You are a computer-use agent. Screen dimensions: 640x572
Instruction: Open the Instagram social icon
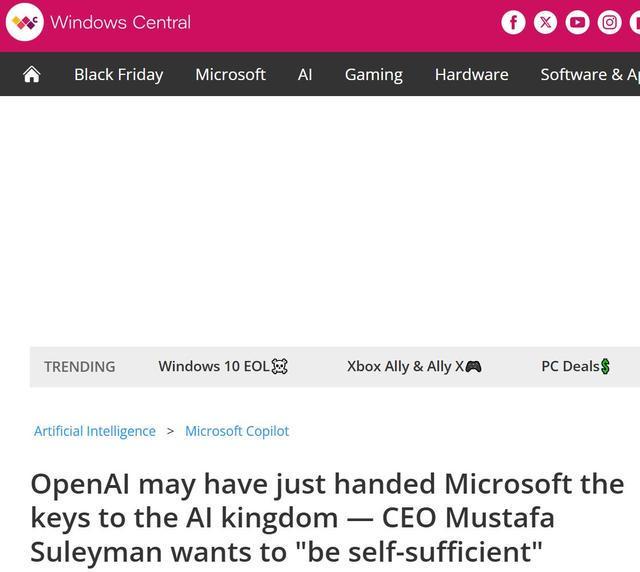609,22
